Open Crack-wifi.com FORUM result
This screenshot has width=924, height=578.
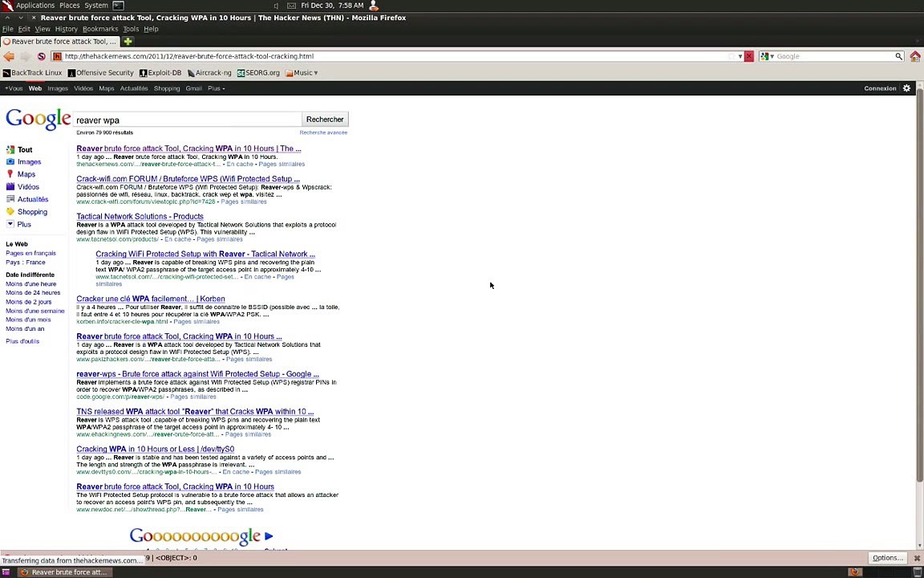point(188,179)
